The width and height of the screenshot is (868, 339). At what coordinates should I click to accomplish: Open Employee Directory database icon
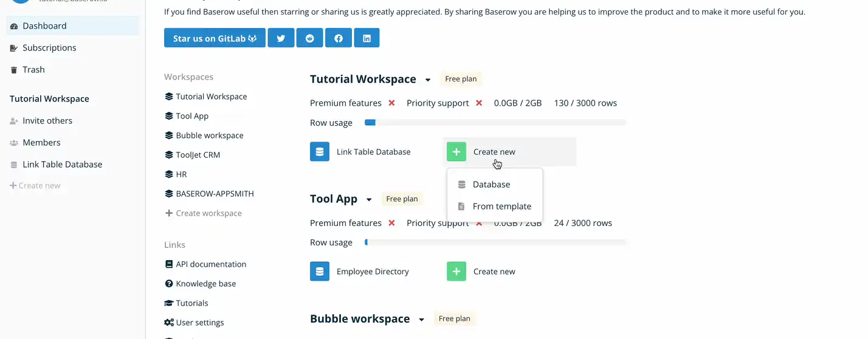click(320, 271)
